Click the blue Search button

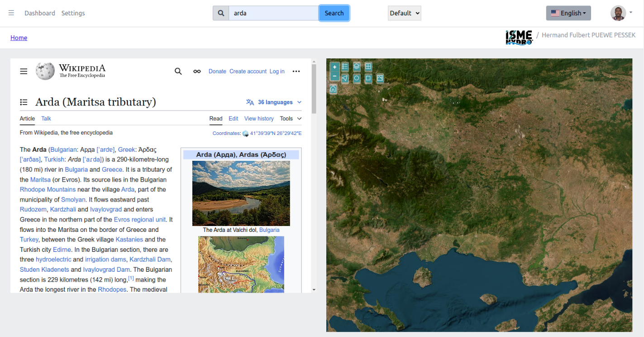click(x=334, y=13)
